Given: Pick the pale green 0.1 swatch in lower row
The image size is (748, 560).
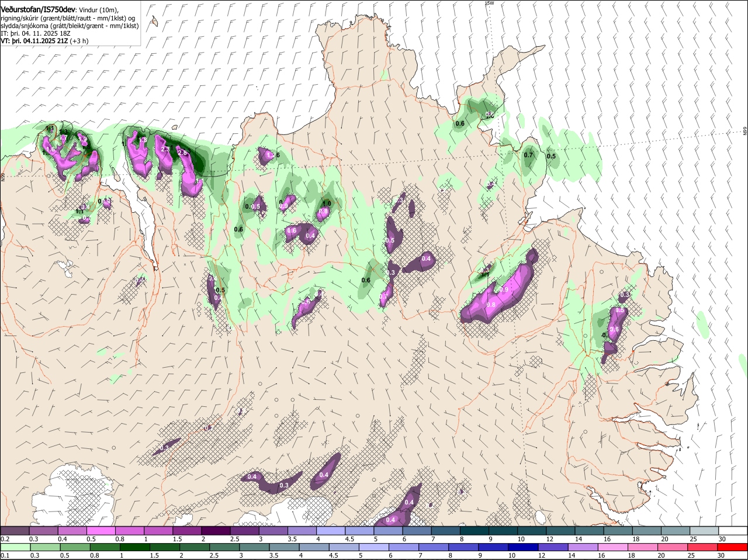Looking at the screenshot, I should (15, 547).
